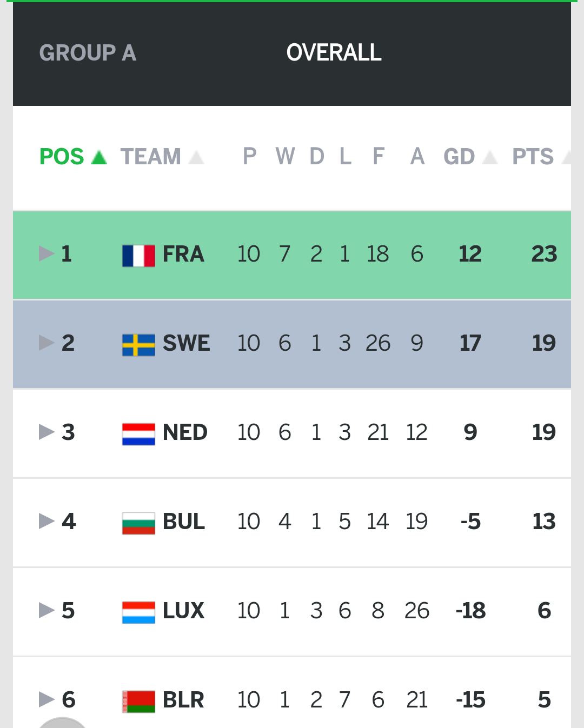Expand the position 5 row arrow

(47, 610)
